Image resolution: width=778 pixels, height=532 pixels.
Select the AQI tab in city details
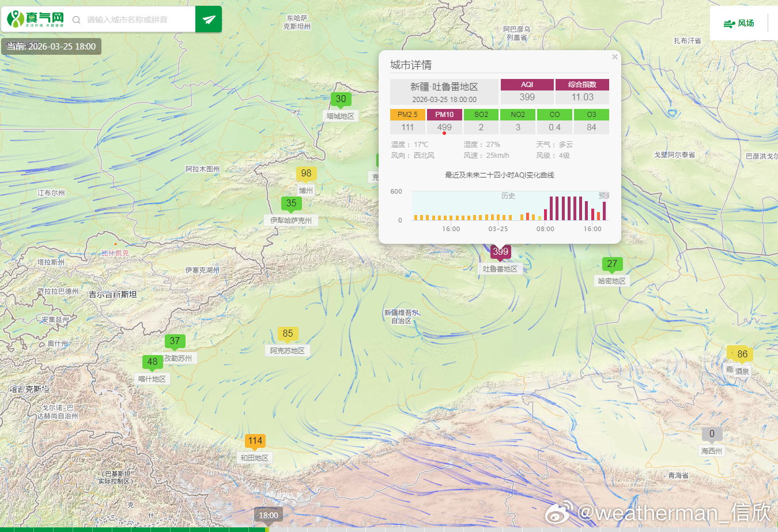click(x=527, y=85)
